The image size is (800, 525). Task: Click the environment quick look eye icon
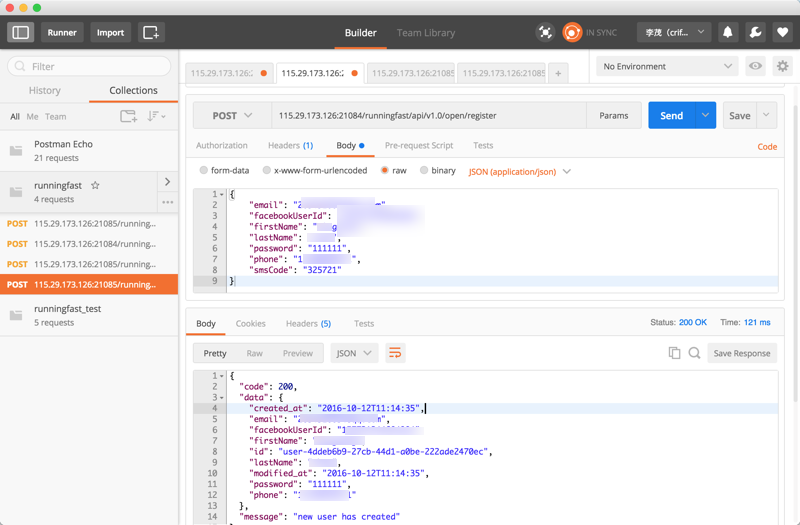click(x=755, y=66)
